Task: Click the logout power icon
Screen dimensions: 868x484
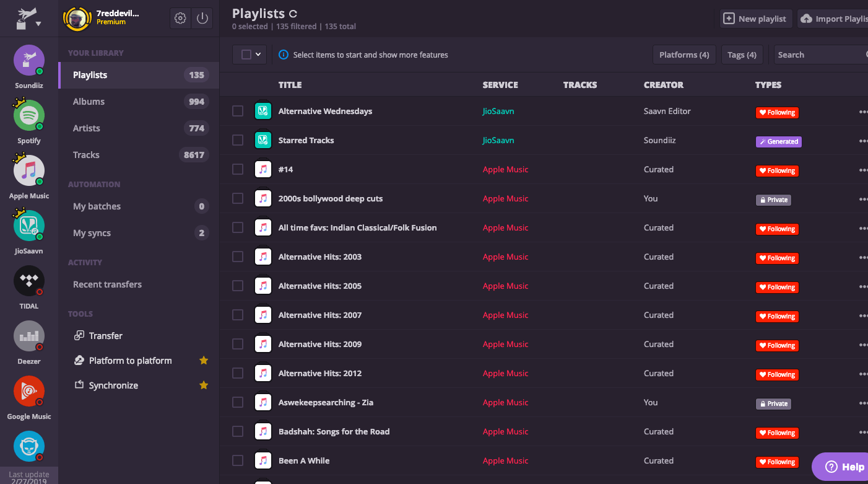Action: click(202, 18)
